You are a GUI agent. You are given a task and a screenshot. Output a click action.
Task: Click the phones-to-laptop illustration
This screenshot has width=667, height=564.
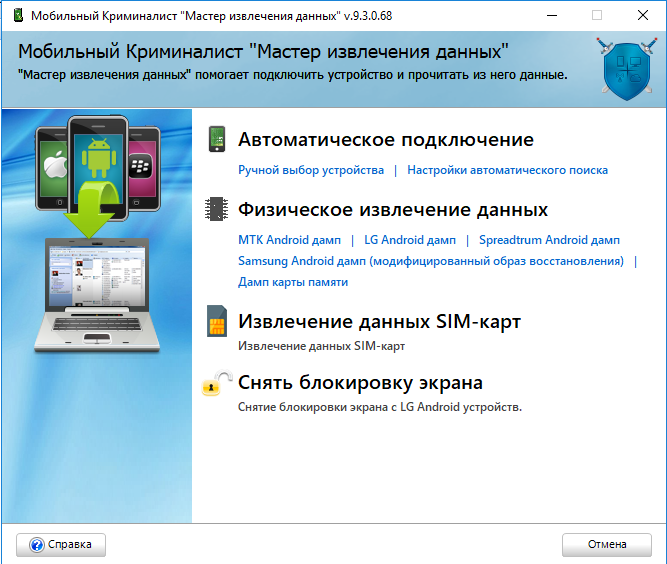(x=97, y=234)
